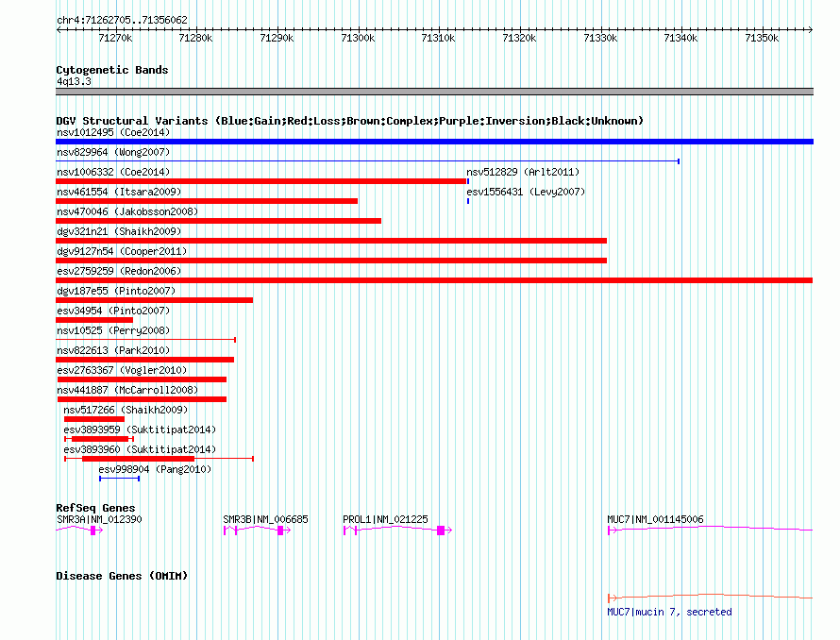Click the 71330k ruler position
This screenshot has height=640, width=840.
pos(600,38)
